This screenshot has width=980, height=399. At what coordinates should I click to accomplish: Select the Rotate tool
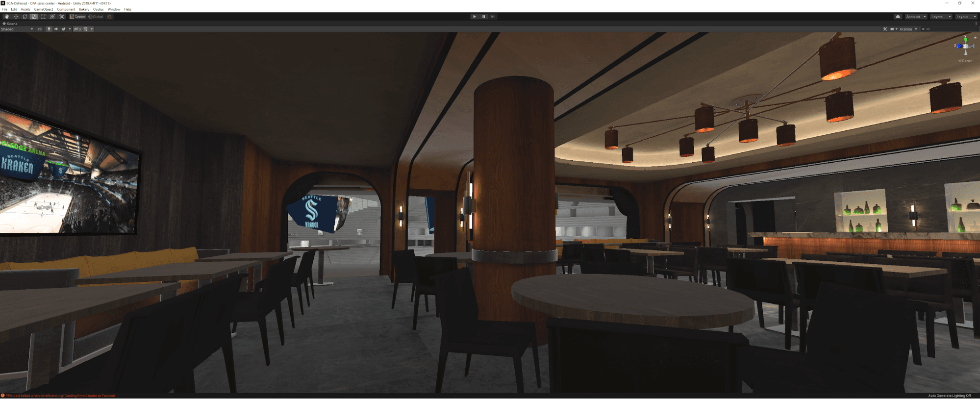(x=25, y=17)
